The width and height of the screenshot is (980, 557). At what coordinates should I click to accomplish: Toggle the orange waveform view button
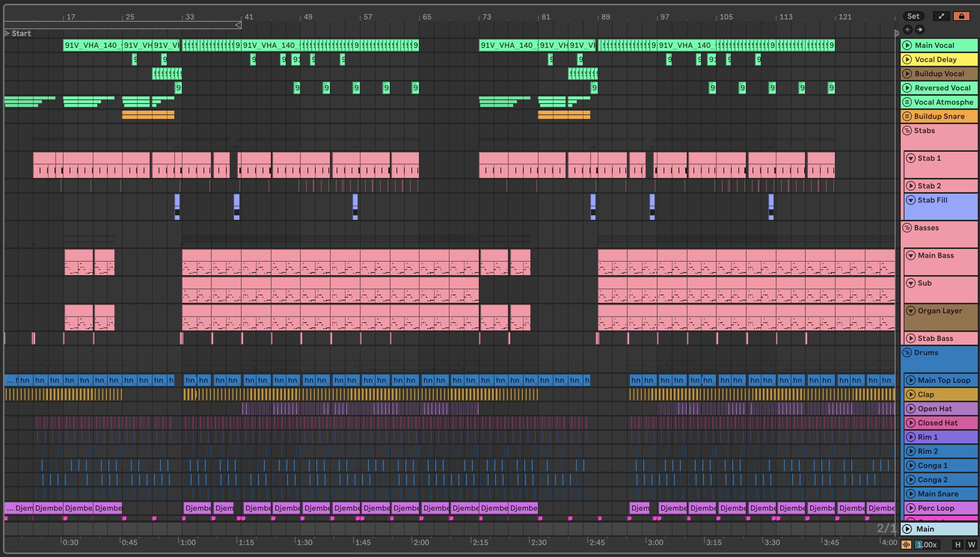(x=906, y=544)
